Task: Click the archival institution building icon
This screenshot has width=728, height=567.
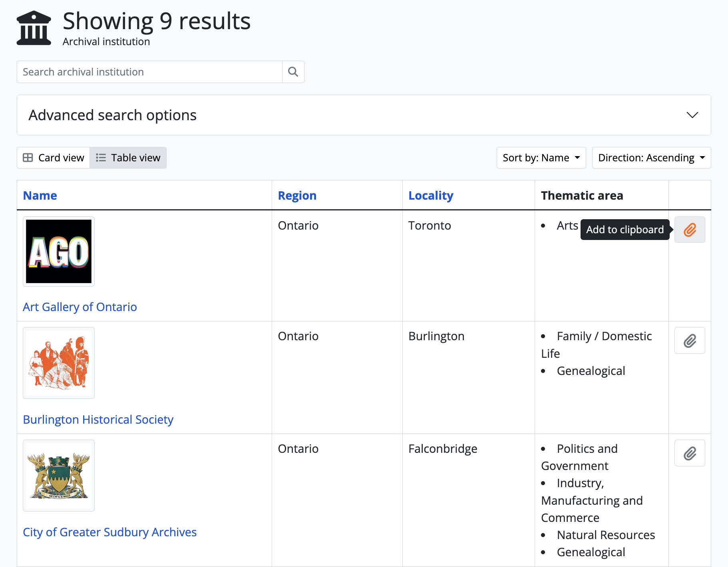Action: point(34,28)
